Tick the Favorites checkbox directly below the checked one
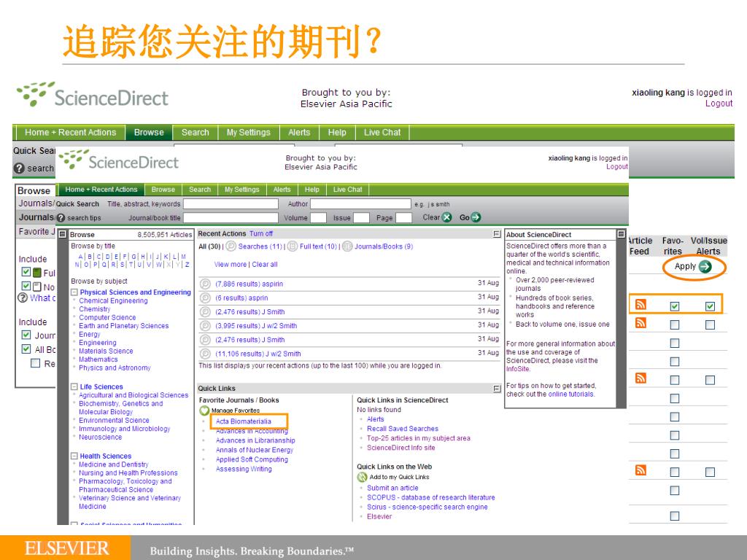The image size is (747, 560). click(675, 324)
